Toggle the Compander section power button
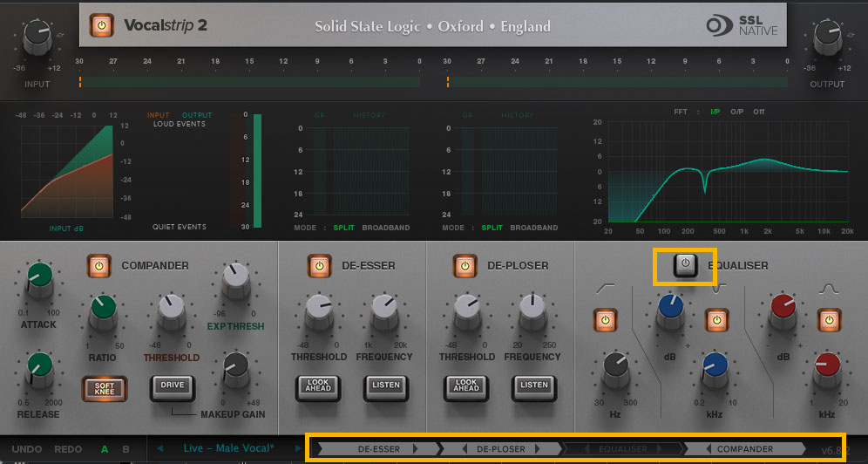The width and height of the screenshot is (868, 464). point(99,266)
